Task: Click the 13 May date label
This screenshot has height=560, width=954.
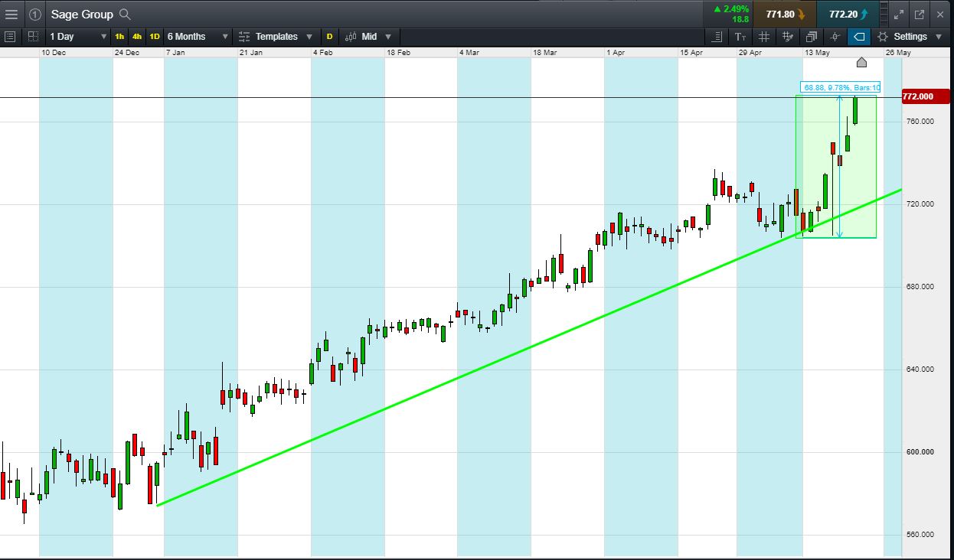Action: click(x=817, y=53)
